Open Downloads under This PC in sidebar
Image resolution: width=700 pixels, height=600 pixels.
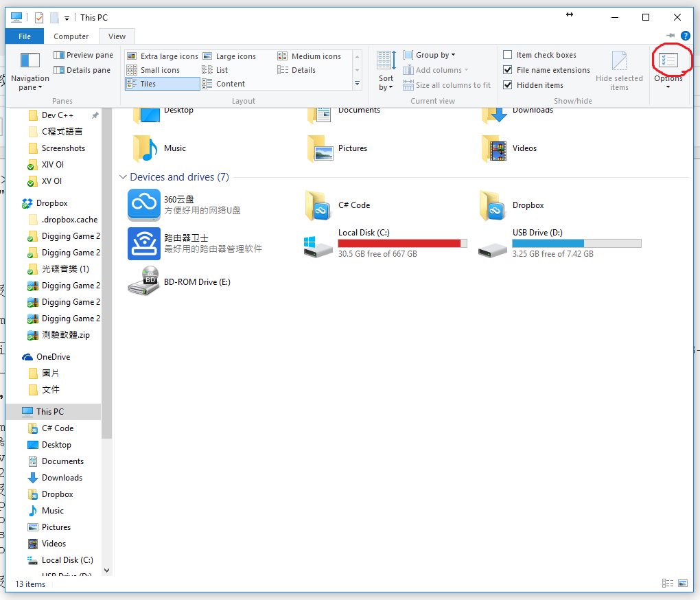pos(62,478)
